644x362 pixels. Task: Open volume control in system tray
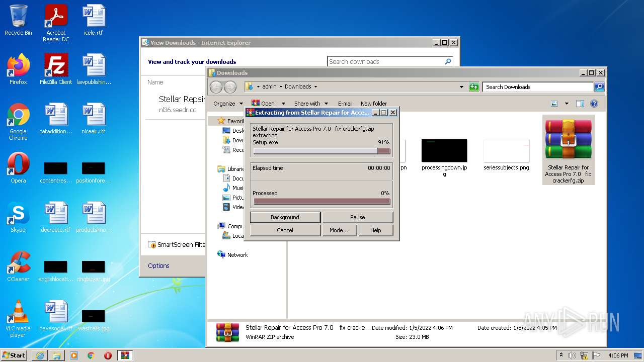point(572,355)
